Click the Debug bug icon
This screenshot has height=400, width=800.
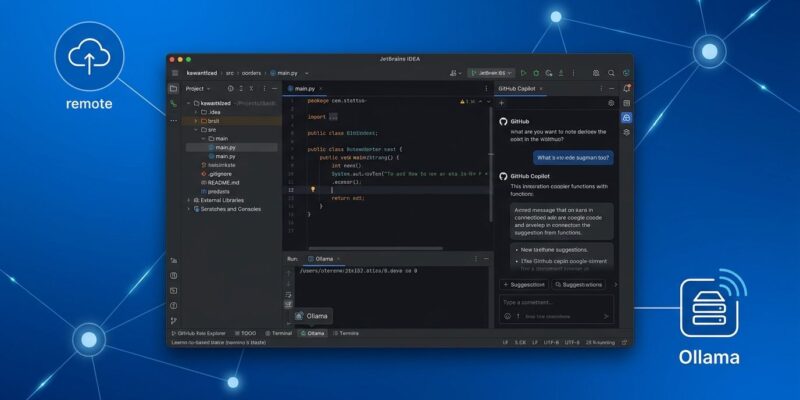[x=536, y=73]
